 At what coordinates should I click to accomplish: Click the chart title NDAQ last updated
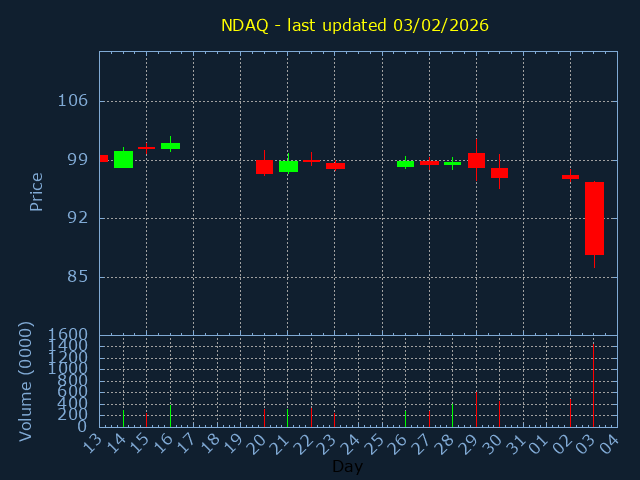pyautogui.click(x=355, y=25)
